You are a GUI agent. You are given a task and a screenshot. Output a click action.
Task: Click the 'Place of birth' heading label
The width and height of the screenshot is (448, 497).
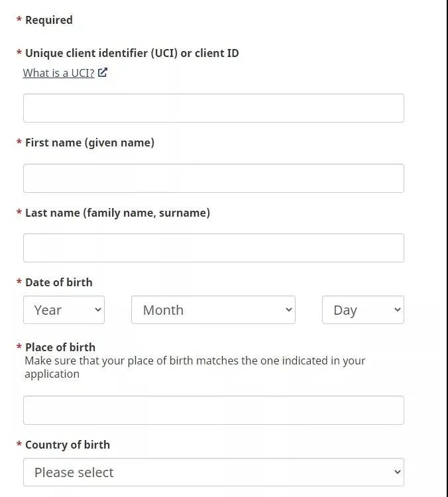(x=60, y=347)
